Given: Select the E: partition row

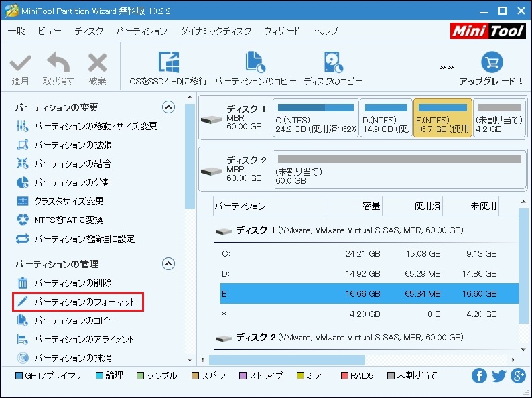Looking at the screenshot, I should [369, 294].
